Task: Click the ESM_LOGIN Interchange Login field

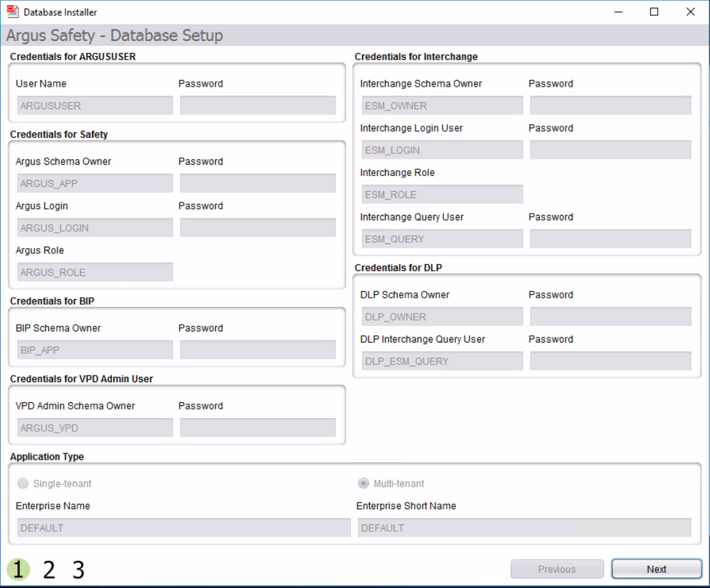Action: (x=441, y=149)
